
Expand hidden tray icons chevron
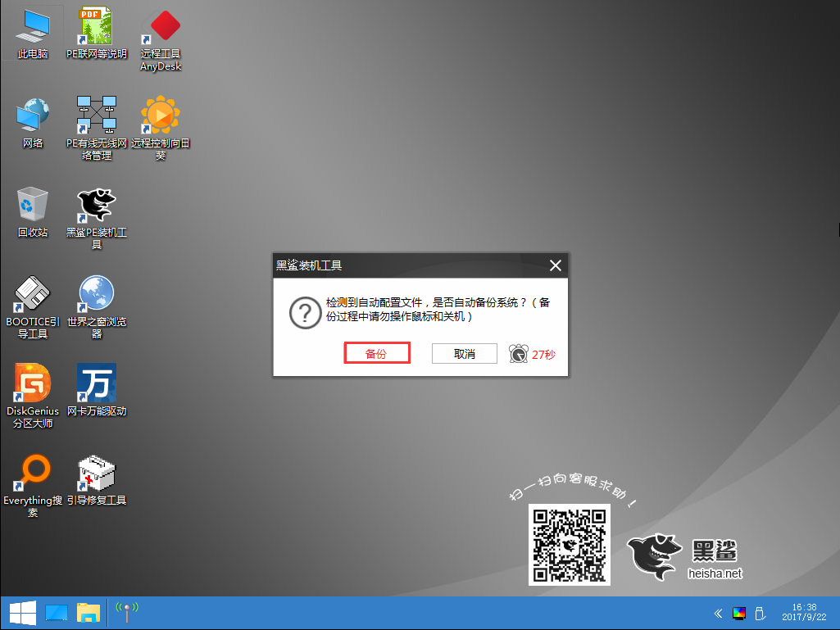tap(718, 613)
